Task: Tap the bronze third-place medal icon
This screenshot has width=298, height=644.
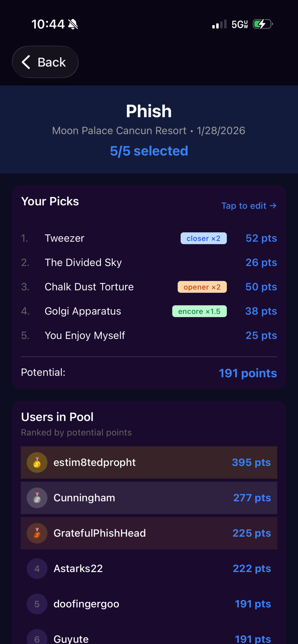Action: [x=37, y=533]
